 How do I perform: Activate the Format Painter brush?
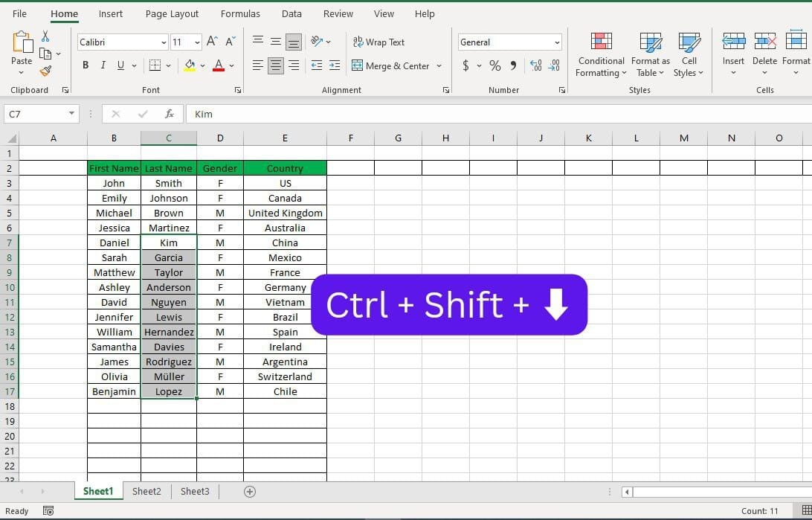(45, 71)
